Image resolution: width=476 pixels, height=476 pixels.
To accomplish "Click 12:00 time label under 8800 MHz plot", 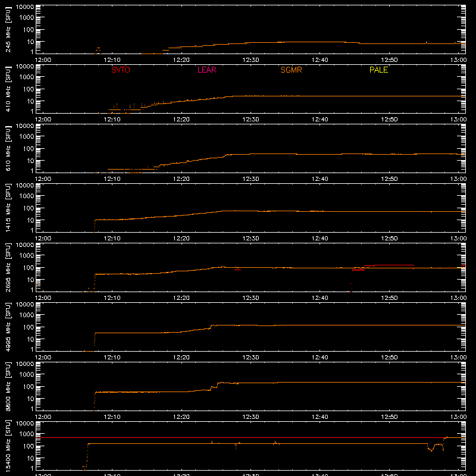I will pyautogui.click(x=43, y=417).
